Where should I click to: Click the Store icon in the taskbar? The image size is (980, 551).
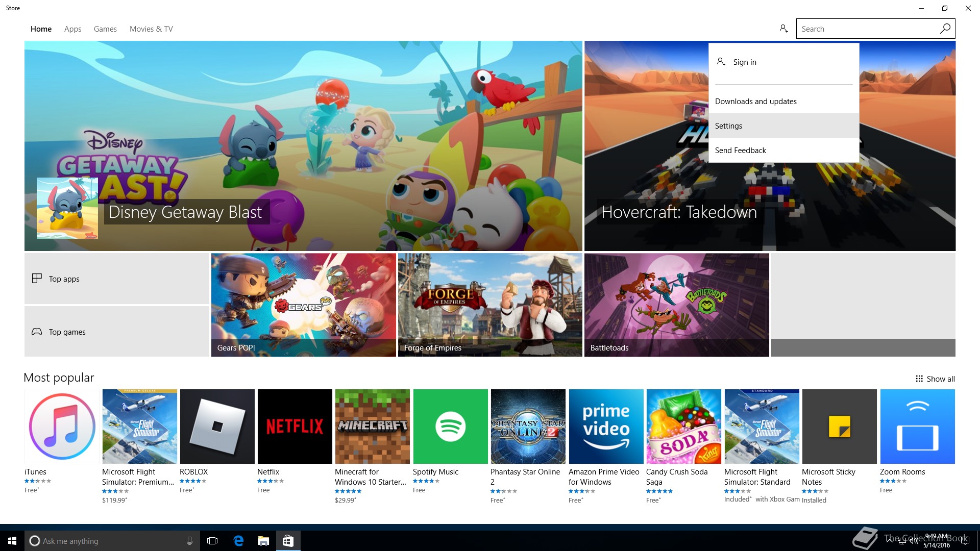click(x=288, y=541)
